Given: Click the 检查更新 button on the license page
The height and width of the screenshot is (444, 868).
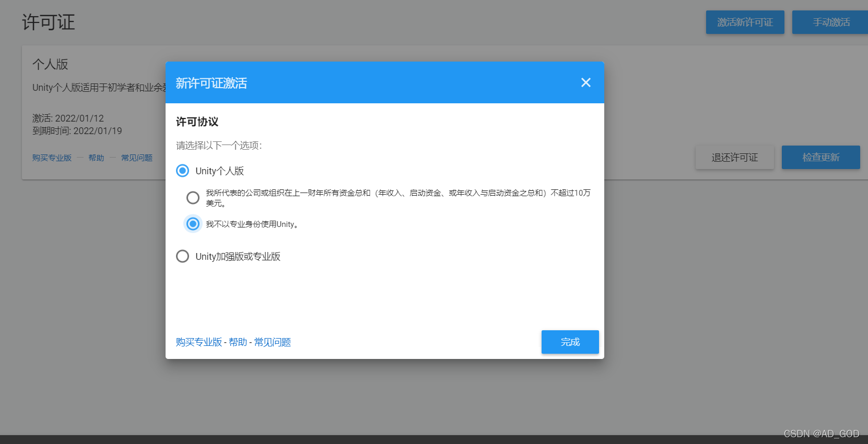Looking at the screenshot, I should click(820, 158).
